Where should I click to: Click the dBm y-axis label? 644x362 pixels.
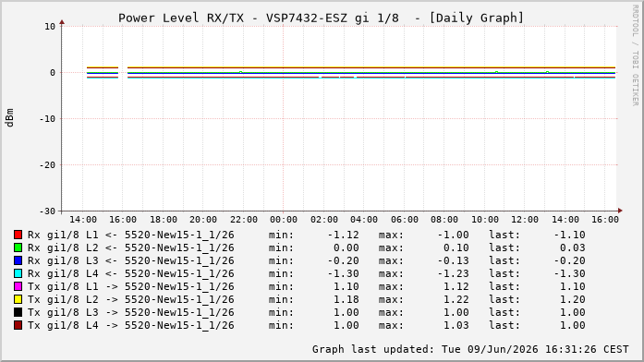point(9,118)
